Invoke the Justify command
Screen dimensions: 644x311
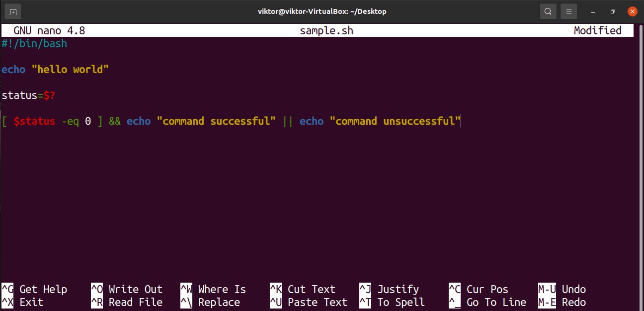point(398,289)
